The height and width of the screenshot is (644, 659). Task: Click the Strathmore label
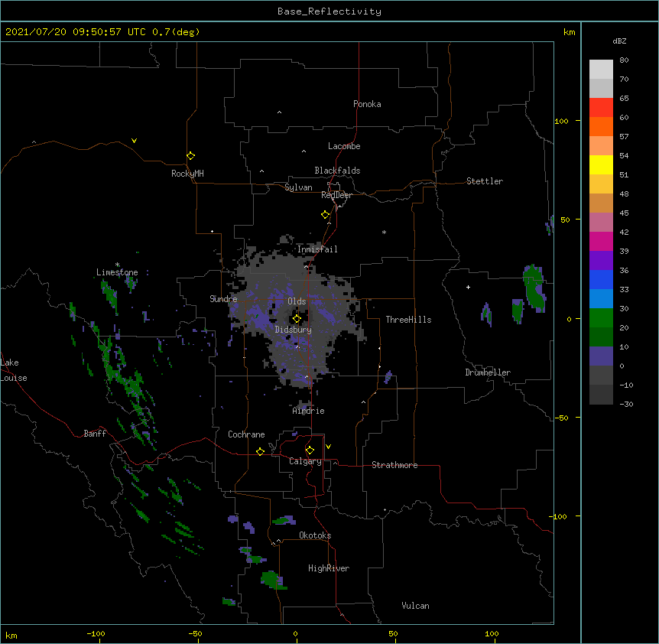(x=394, y=465)
